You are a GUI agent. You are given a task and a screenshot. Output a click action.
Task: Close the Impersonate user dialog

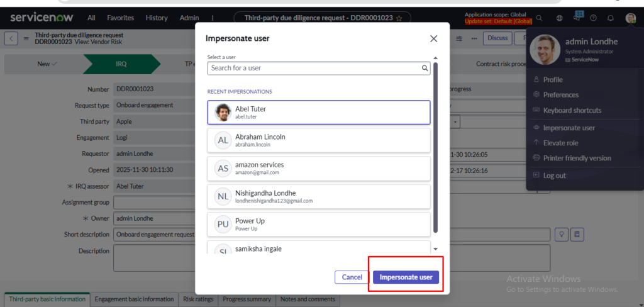point(433,38)
